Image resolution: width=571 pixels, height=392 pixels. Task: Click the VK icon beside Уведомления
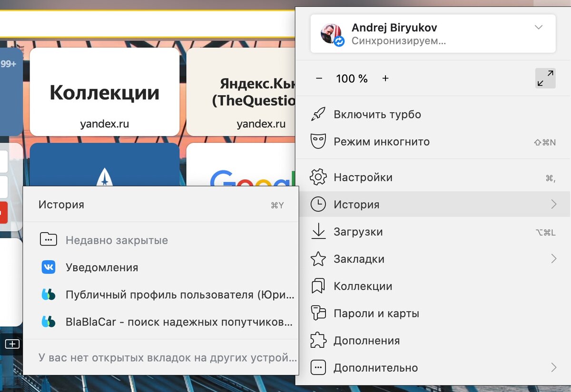[x=49, y=267]
